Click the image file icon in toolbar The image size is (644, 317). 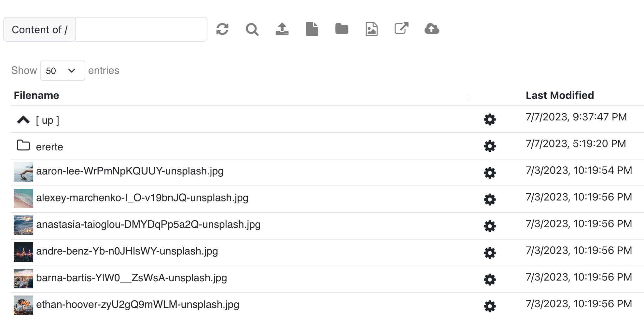(x=371, y=29)
